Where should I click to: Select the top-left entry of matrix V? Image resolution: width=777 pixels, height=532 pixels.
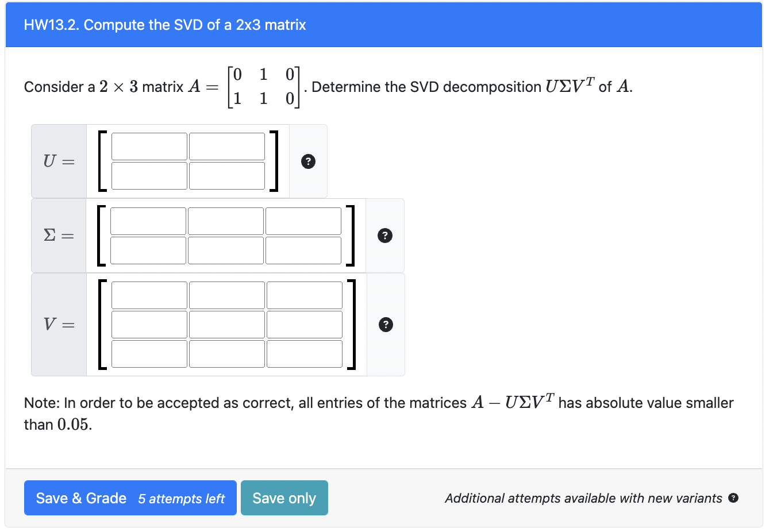point(149,295)
